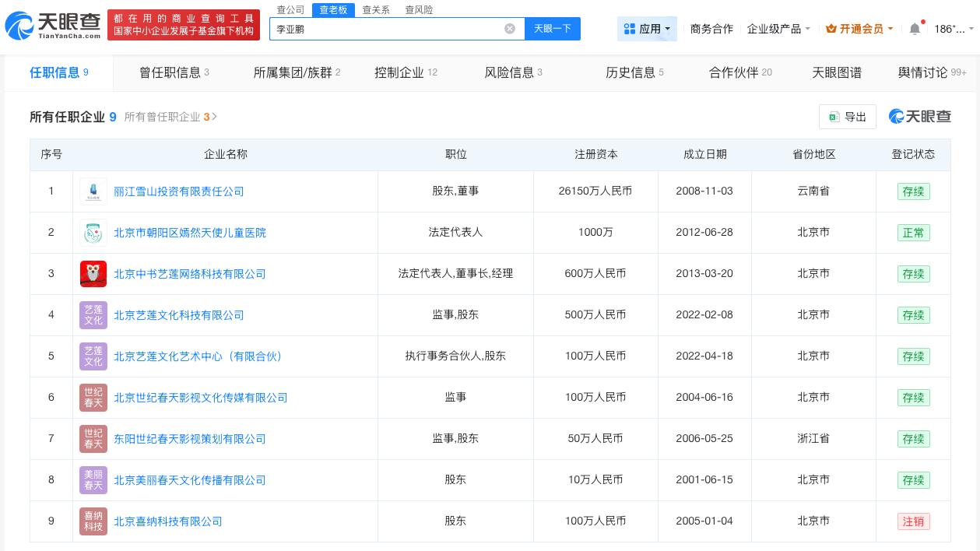
Task: Open link for 北京市朝阳区嫣然天使儿童医院
Action: [190, 233]
